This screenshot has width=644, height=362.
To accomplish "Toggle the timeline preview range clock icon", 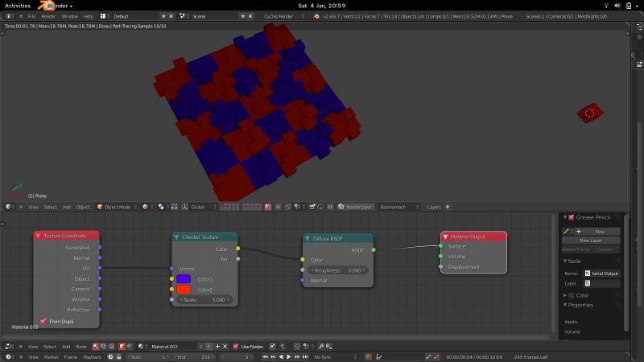I will point(110,357).
